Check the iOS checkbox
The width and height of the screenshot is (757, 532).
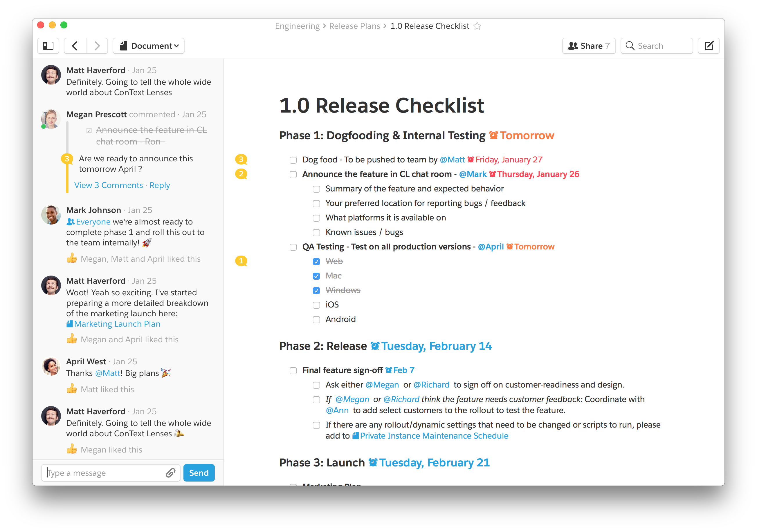click(x=316, y=305)
